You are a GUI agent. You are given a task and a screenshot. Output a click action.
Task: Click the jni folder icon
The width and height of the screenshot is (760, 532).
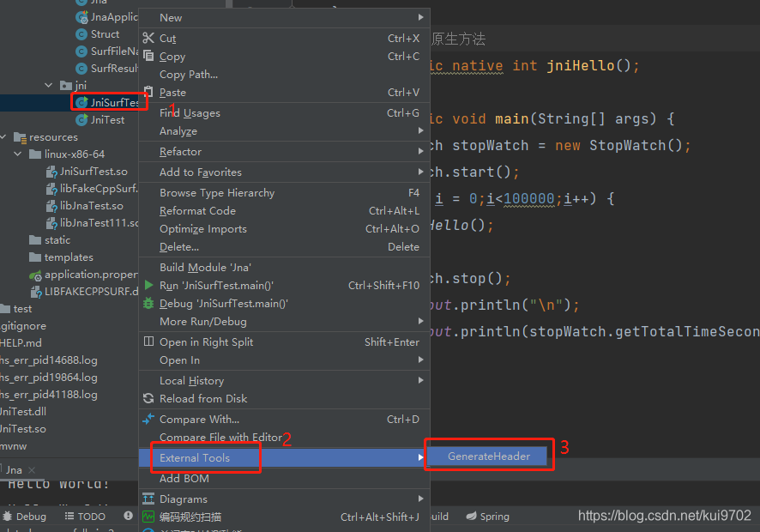coord(66,86)
